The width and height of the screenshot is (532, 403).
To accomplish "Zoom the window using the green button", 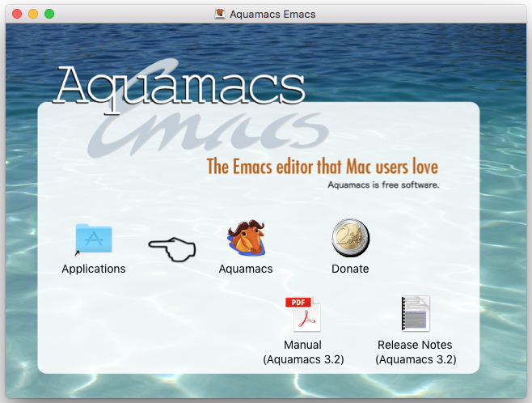I will click(x=49, y=14).
